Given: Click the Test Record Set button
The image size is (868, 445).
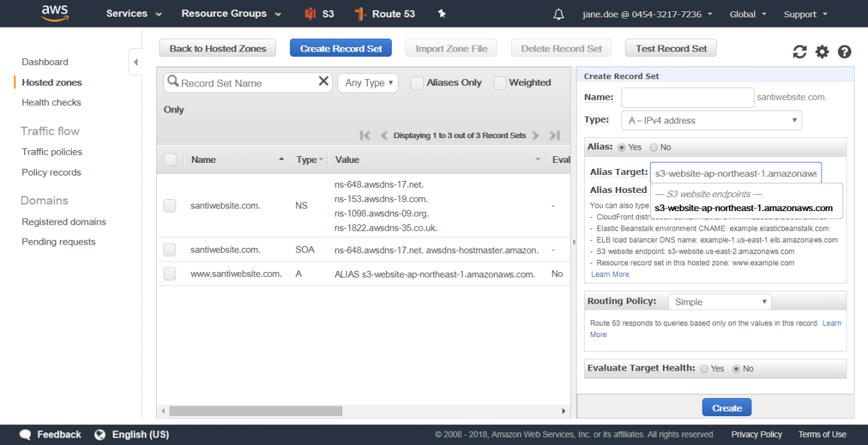Looking at the screenshot, I should (671, 48).
